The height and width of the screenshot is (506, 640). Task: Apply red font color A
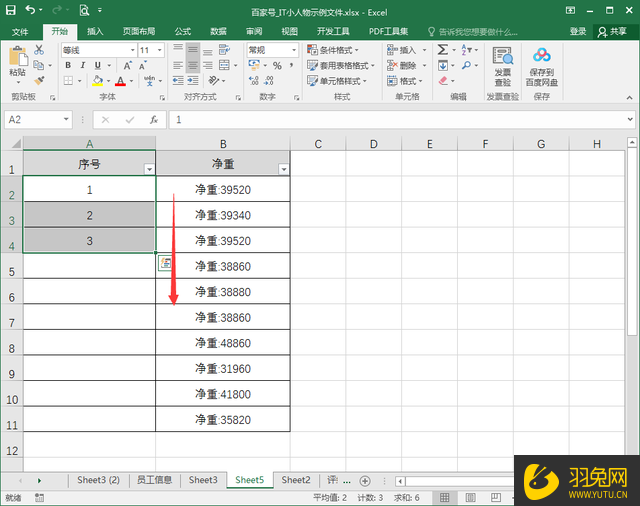pos(120,81)
